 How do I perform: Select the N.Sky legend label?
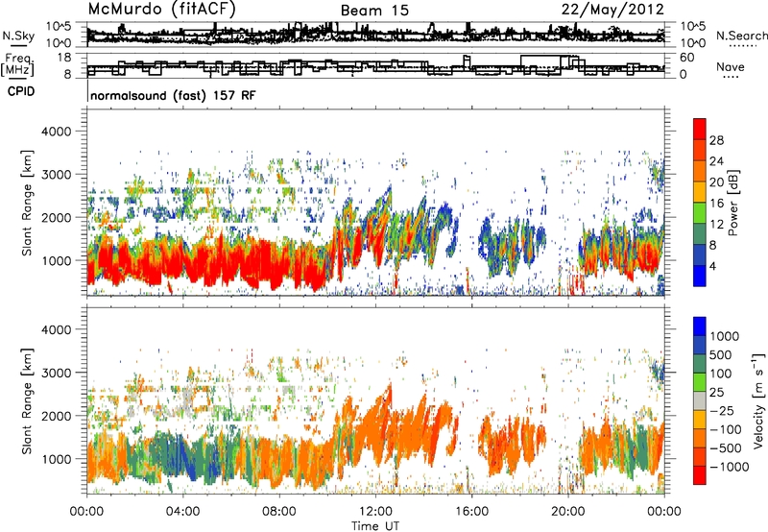(18, 36)
